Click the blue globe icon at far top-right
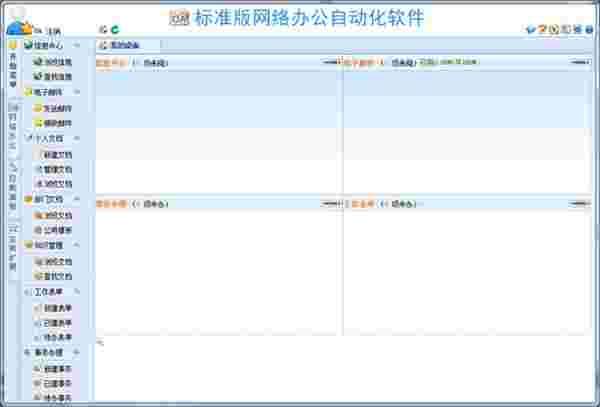The width and height of the screenshot is (600, 407). point(589,29)
